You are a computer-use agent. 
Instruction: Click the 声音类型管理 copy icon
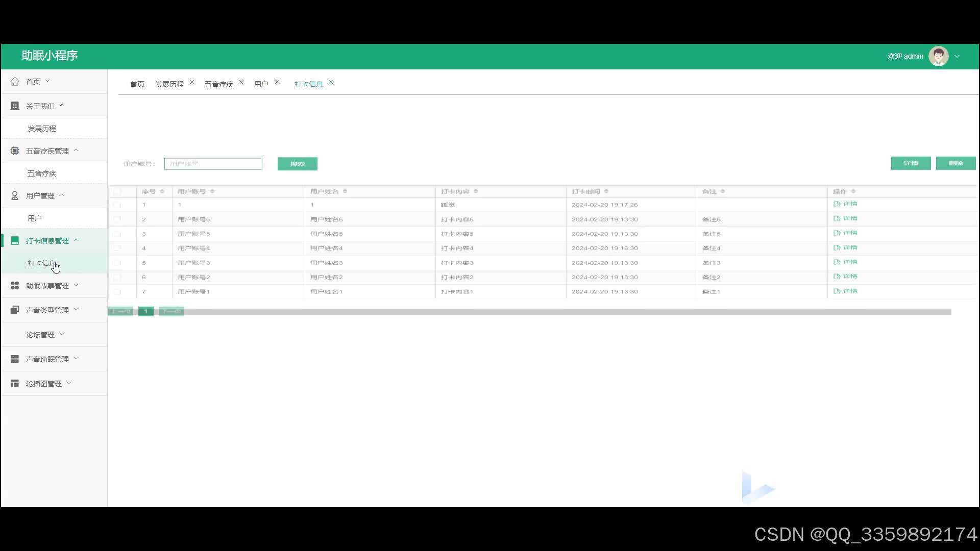tap(15, 310)
